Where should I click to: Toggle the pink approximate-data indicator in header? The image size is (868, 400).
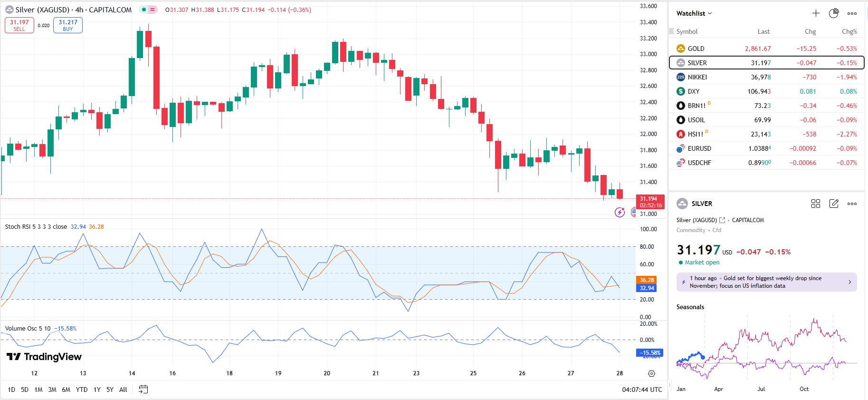pos(153,10)
